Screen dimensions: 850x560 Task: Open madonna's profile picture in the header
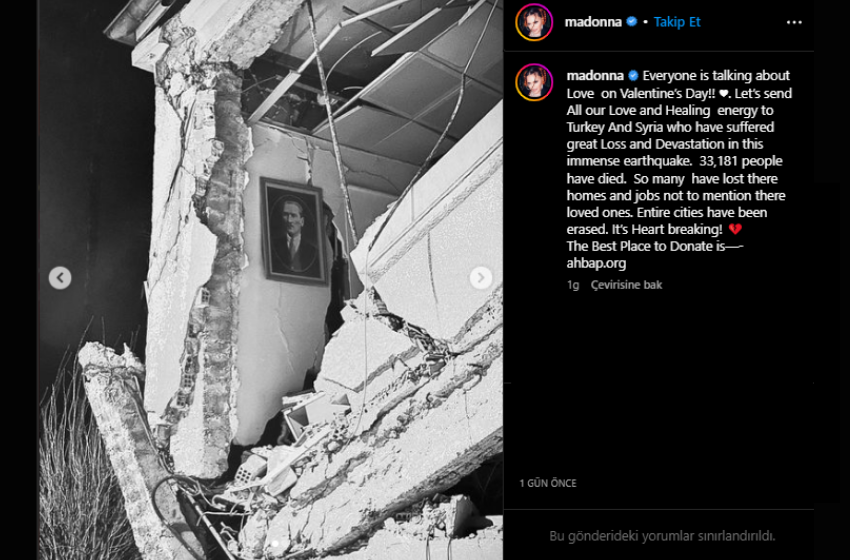pyautogui.click(x=534, y=22)
